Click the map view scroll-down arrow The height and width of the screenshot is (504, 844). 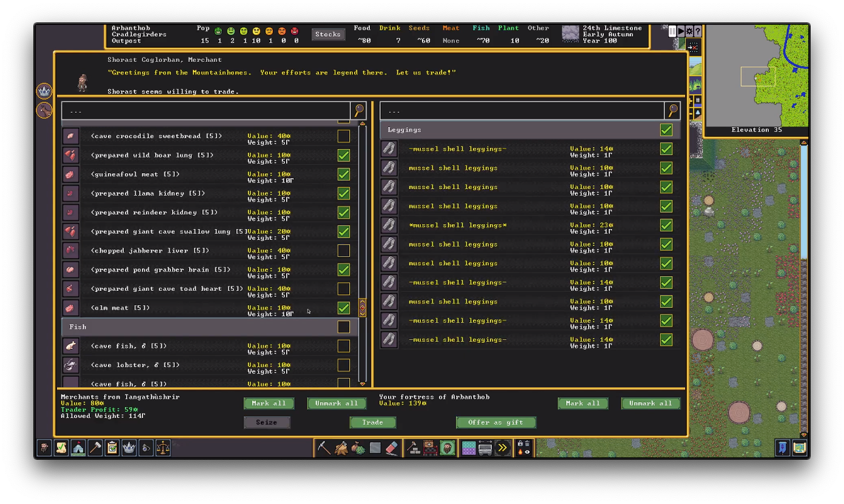tap(804, 434)
